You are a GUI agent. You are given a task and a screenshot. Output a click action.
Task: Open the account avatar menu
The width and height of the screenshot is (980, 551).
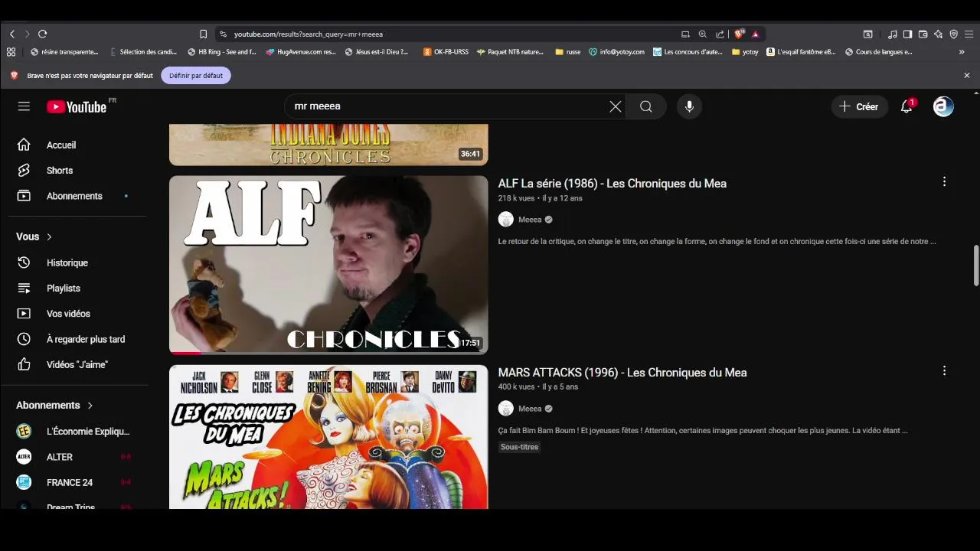(943, 106)
